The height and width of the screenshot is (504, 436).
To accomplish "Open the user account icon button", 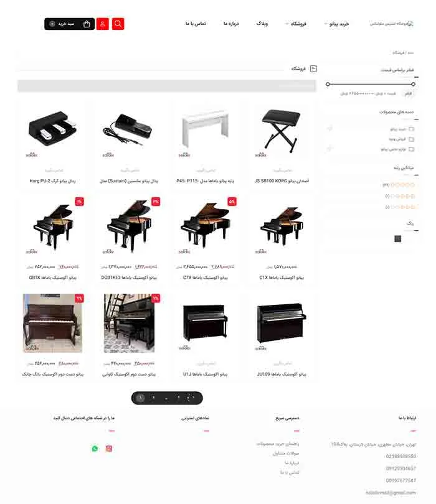I will [103, 24].
